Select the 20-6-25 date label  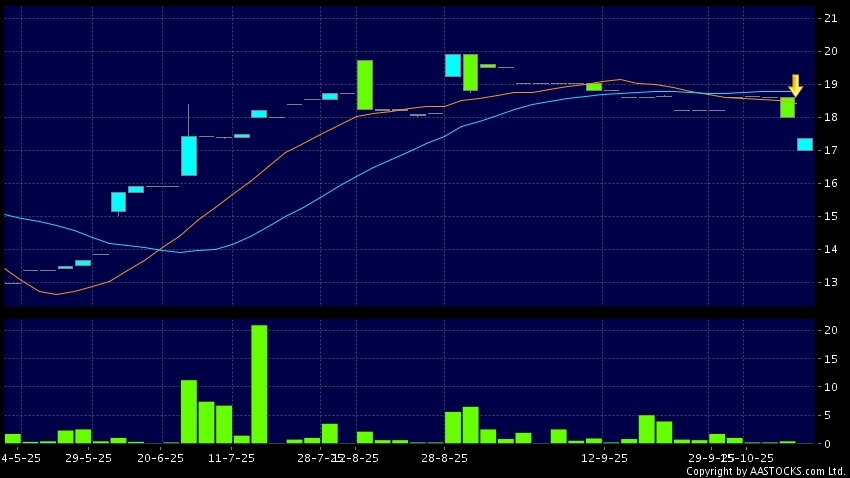click(160, 457)
